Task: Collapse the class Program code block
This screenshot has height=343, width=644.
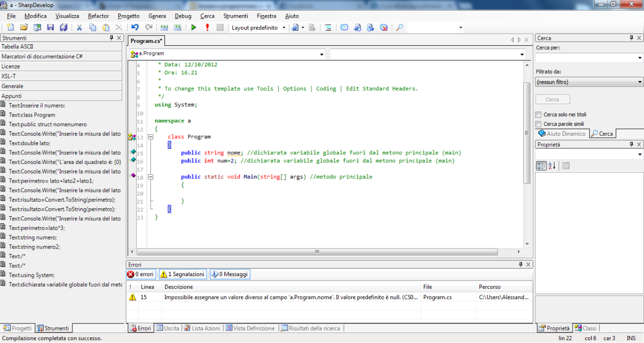Action: [x=150, y=136]
